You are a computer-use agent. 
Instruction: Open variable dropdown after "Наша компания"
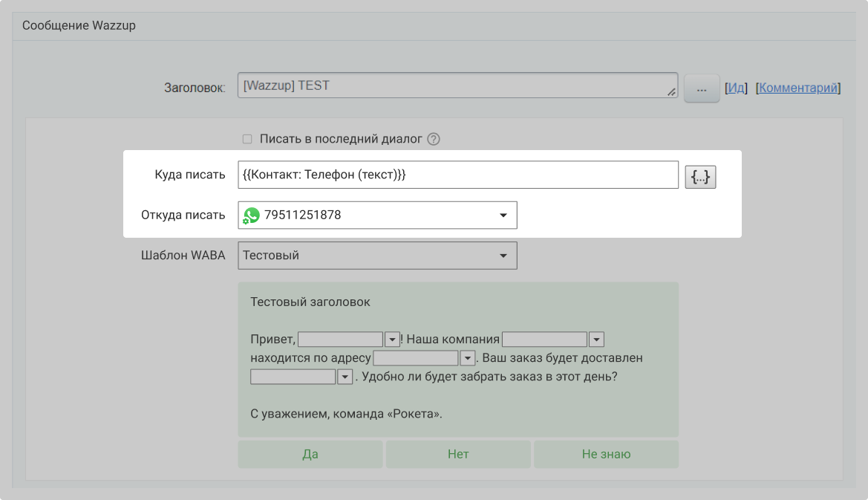[595, 340]
